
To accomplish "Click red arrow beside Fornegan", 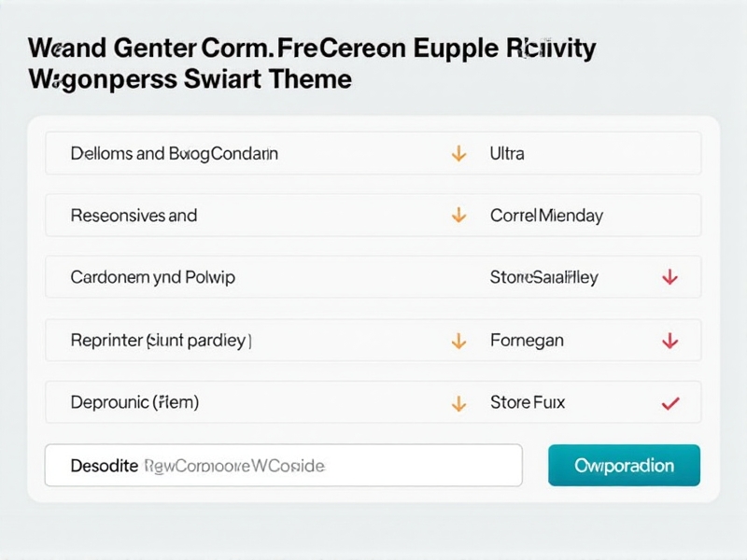I will tap(669, 342).
